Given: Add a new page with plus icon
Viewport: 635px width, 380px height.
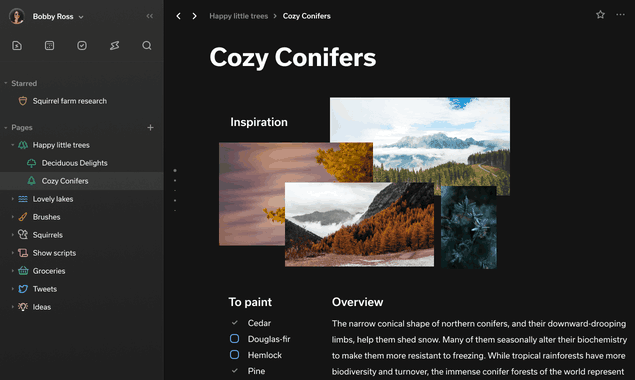Looking at the screenshot, I should (x=150, y=128).
